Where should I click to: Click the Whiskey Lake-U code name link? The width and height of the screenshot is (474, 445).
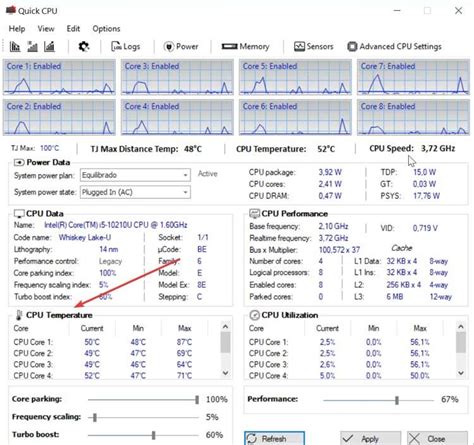click(85, 237)
